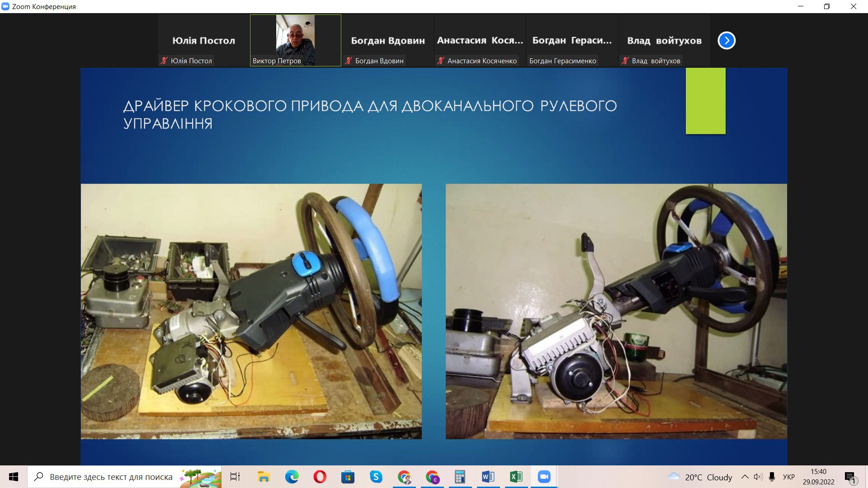Open Microsoft Edge browser
The image size is (868, 488).
click(x=292, y=477)
